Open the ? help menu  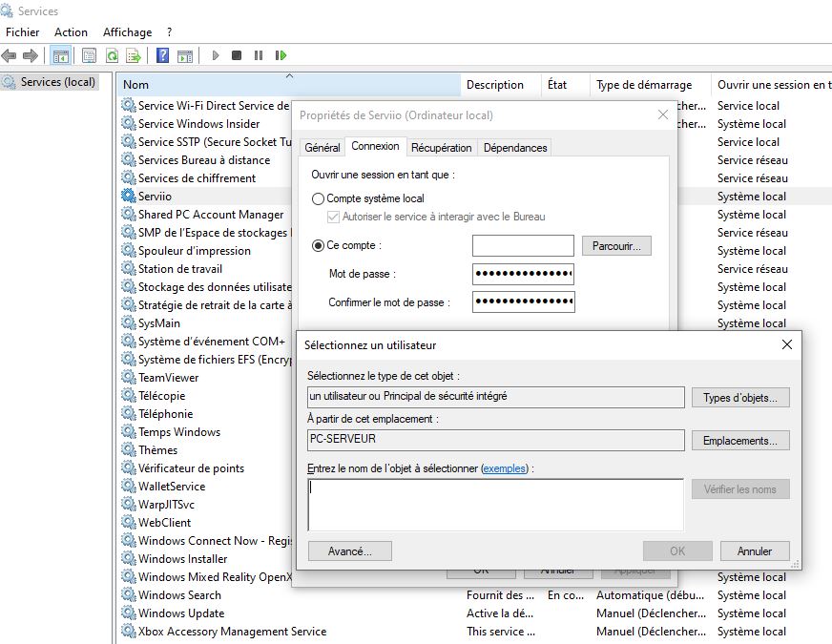click(x=169, y=32)
